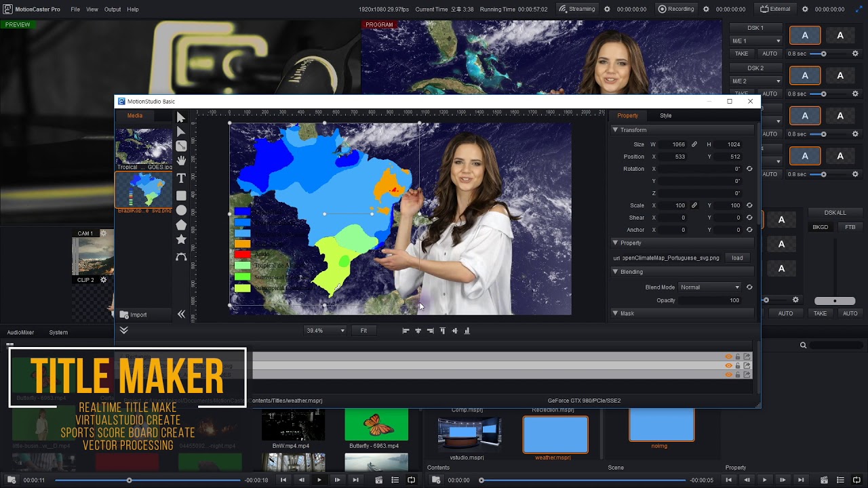
Task: Toggle the size aspect-ratio link icon
Action: click(x=694, y=144)
